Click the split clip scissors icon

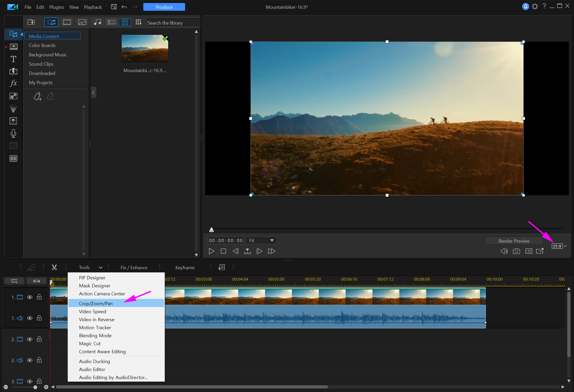coord(54,267)
